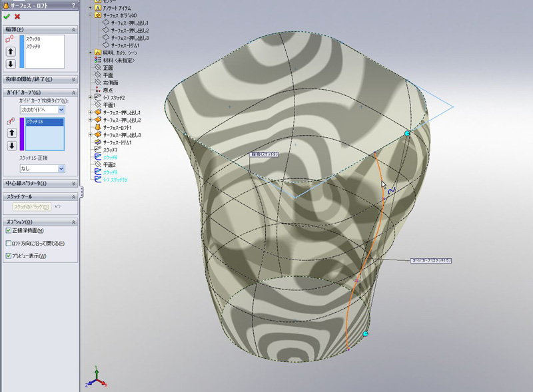Move guide curve up arrow button
The image size is (533, 392).
[11, 132]
